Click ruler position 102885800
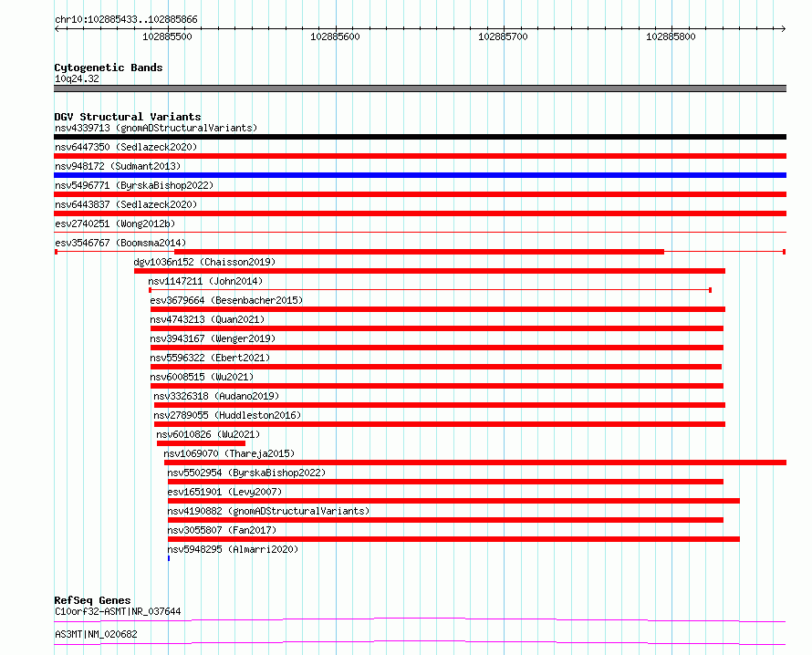 click(x=671, y=36)
